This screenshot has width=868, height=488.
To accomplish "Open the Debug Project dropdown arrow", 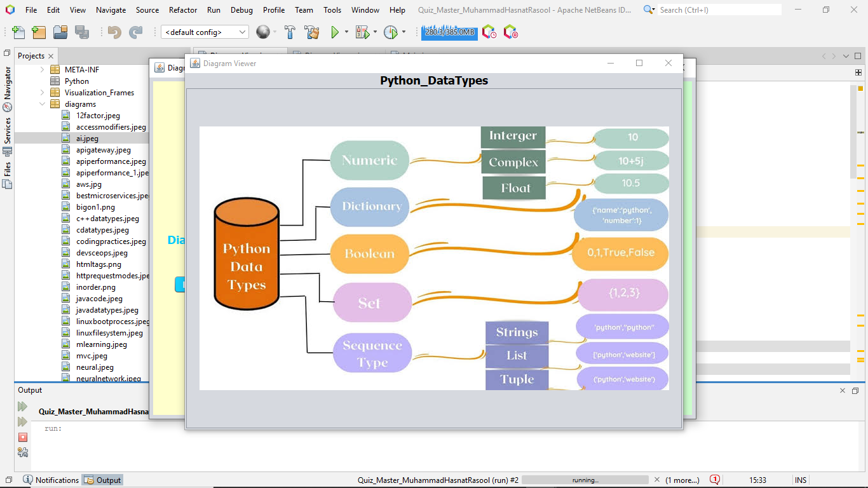I will coord(375,32).
